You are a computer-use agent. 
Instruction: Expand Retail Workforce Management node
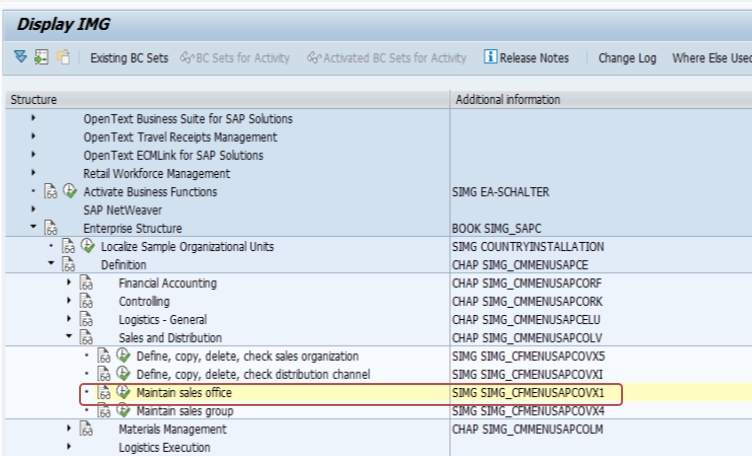(x=33, y=173)
